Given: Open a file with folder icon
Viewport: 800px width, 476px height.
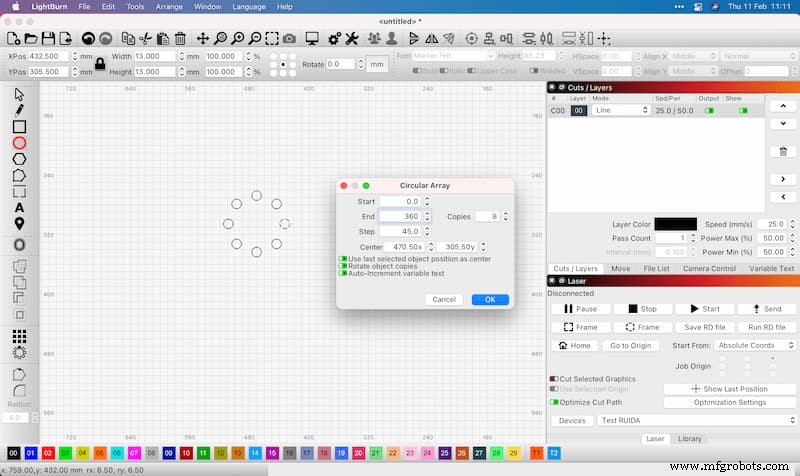Looking at the screenshot, I should [x=31, y=39].
